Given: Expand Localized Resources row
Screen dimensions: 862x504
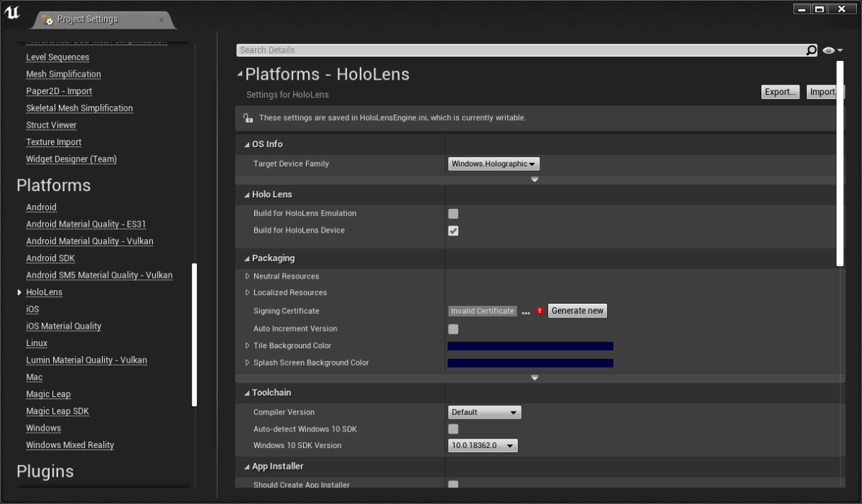Looking at the screenshot, I should point(248,293).
